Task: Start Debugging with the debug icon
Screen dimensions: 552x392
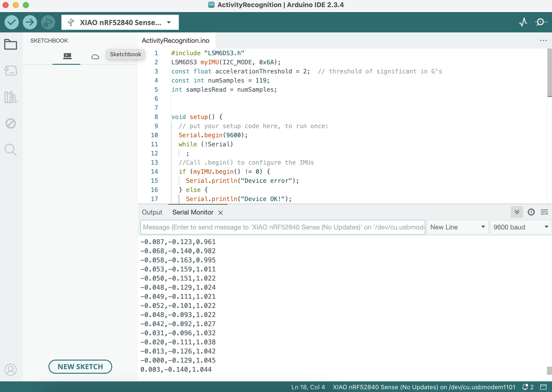Action: click(x=48, y=22)
